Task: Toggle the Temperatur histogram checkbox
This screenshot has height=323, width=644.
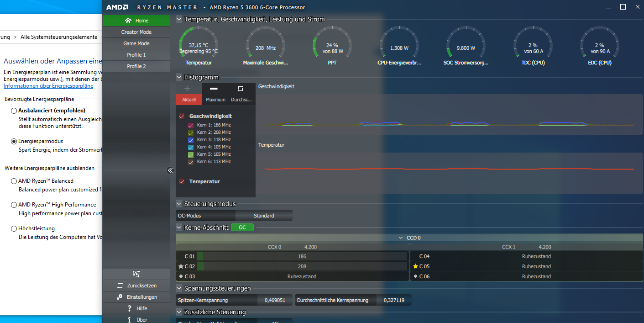Action: click(x=182, y=181)
